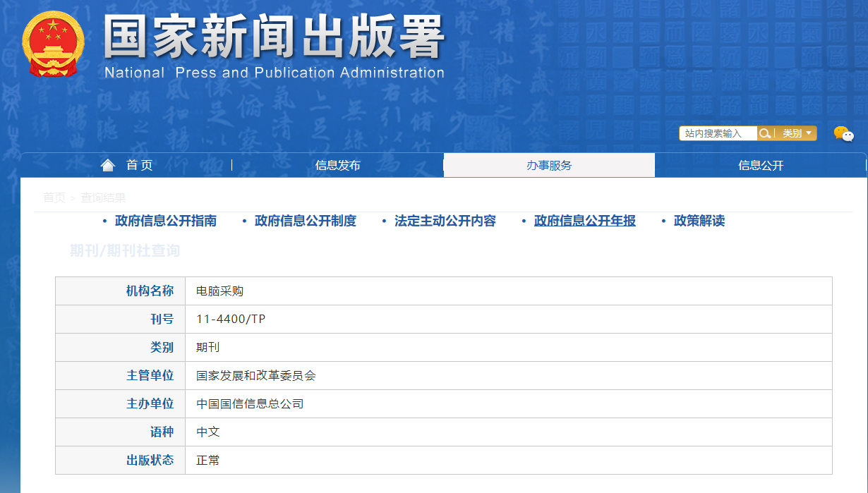868x493 pixels.
Task: Click the 期刊/期刊社查询 section heading
Action: [x=125, y=250]
